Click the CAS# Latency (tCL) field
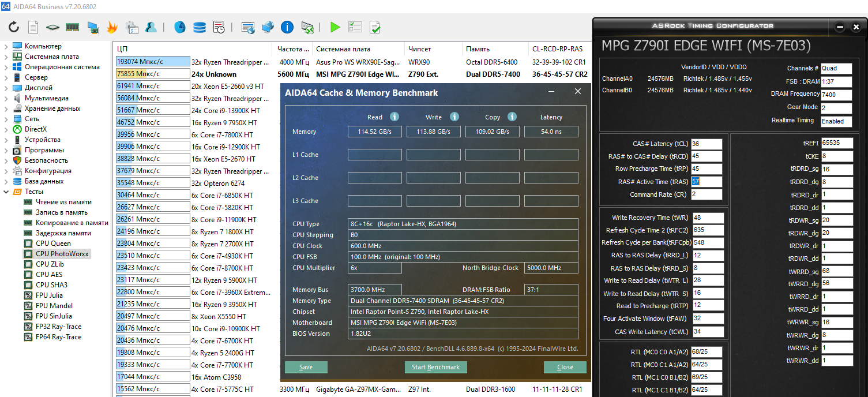 (x=706, y=144)
